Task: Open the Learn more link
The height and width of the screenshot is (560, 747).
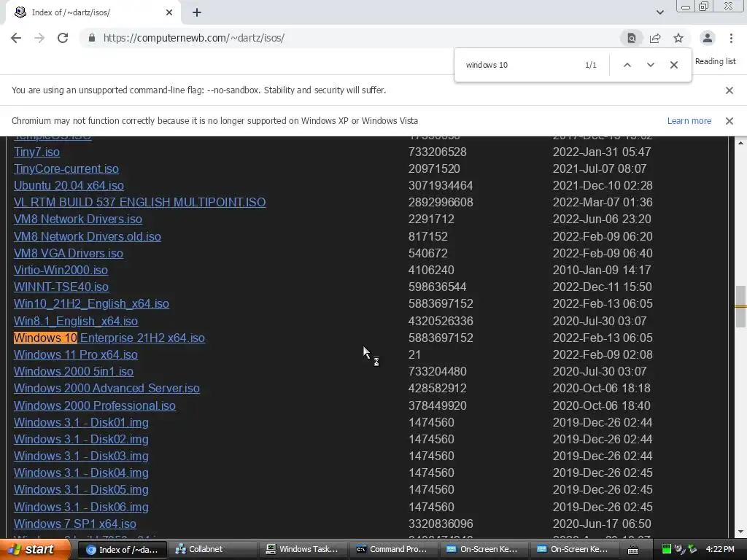Action: click(x=689, y=121)
